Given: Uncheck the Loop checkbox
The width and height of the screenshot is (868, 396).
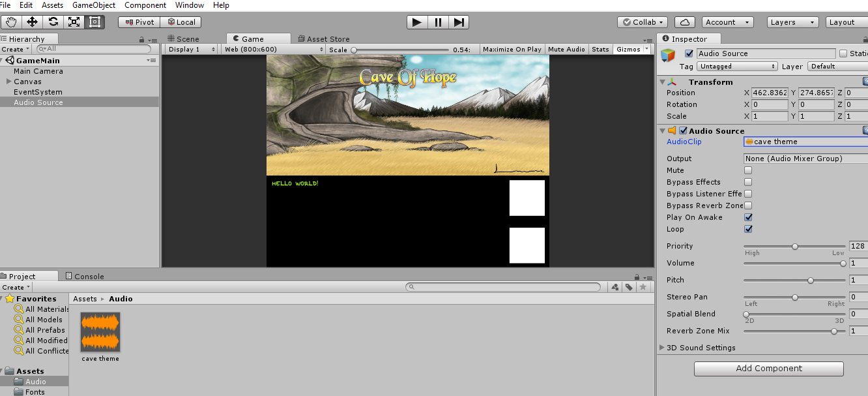Looking at the screenshot, I should [748, 229].
